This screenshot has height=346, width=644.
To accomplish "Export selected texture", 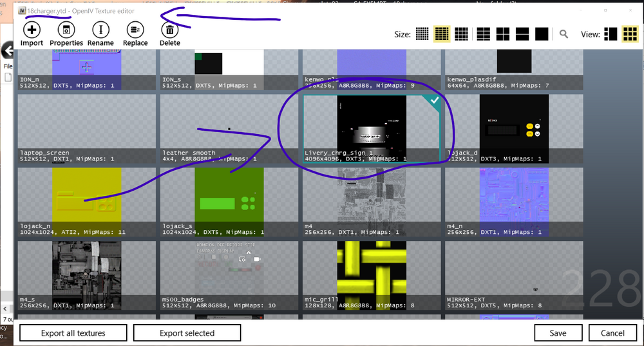I will [187, 333].
